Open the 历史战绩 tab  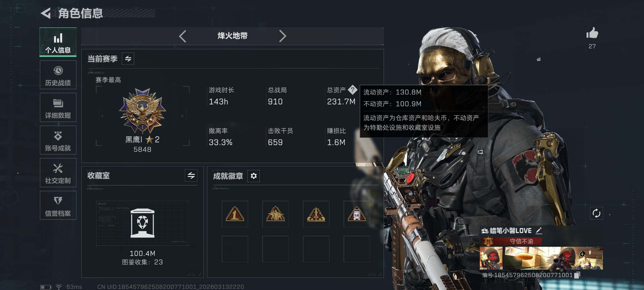point(58,75)
